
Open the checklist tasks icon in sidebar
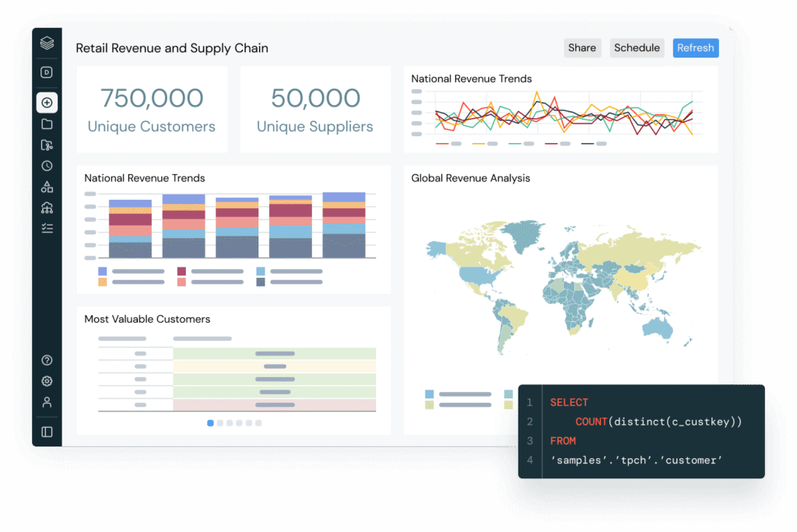click(47, 228)
